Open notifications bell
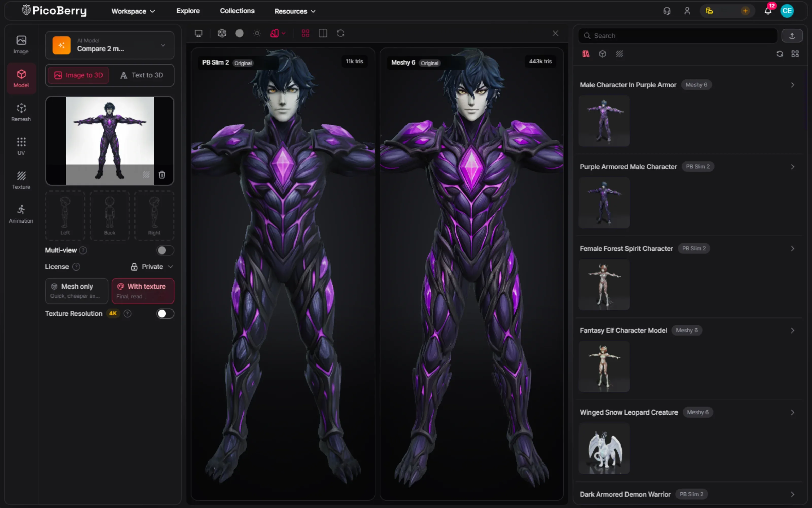812x508 pixels. coord(768,11)
